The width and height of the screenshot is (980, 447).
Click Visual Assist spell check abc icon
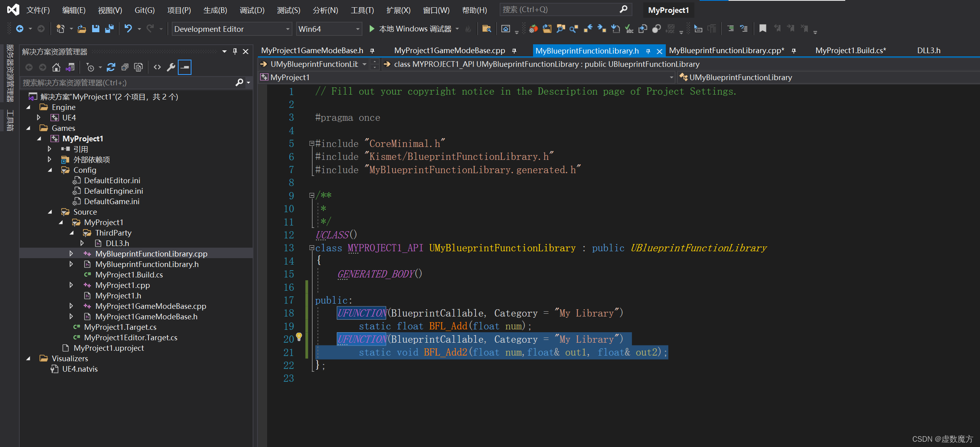[x=629, y=29]
